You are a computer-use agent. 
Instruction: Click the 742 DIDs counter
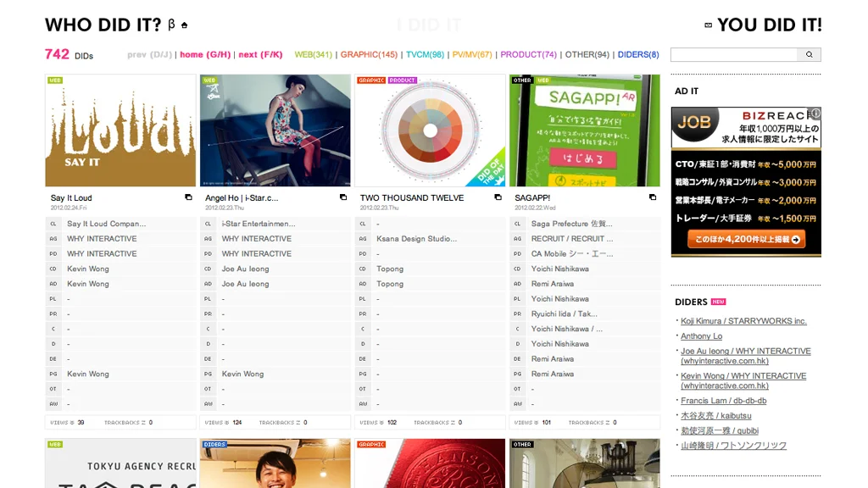[69, 54]
